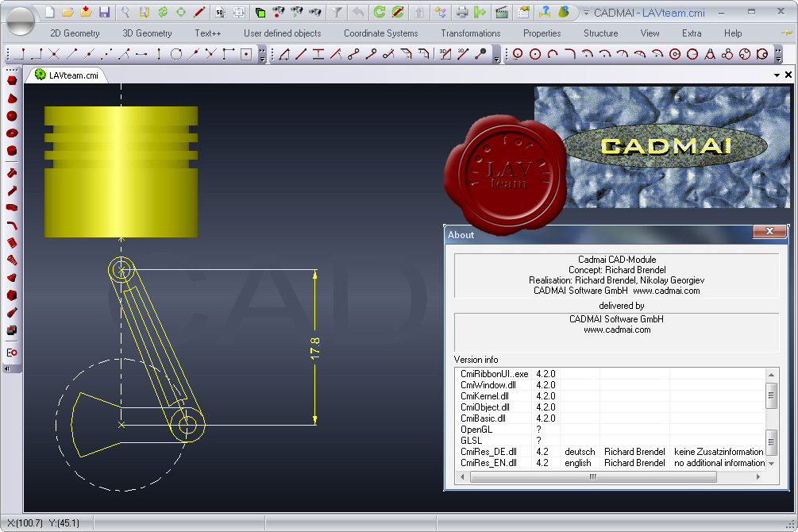Click the 17.8 dimension value in drawing
The height and width of the screenshot is (532, 798).
[314, 349]
